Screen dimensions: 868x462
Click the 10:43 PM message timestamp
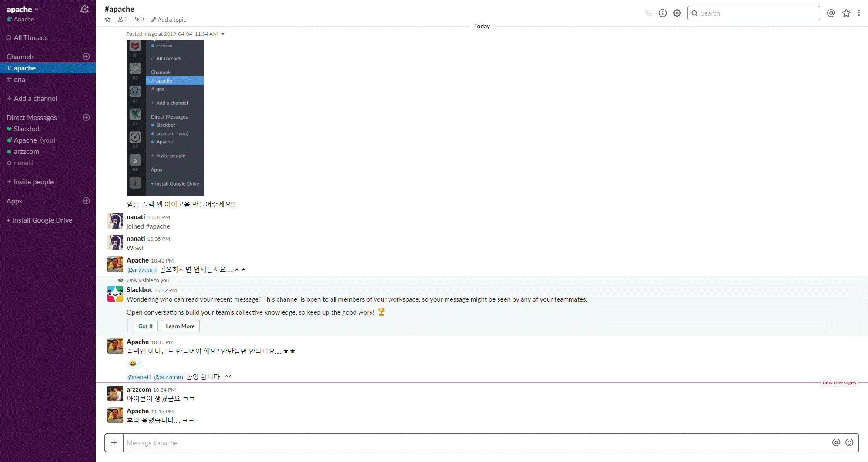pyautogui.click(x=162, y=342)
